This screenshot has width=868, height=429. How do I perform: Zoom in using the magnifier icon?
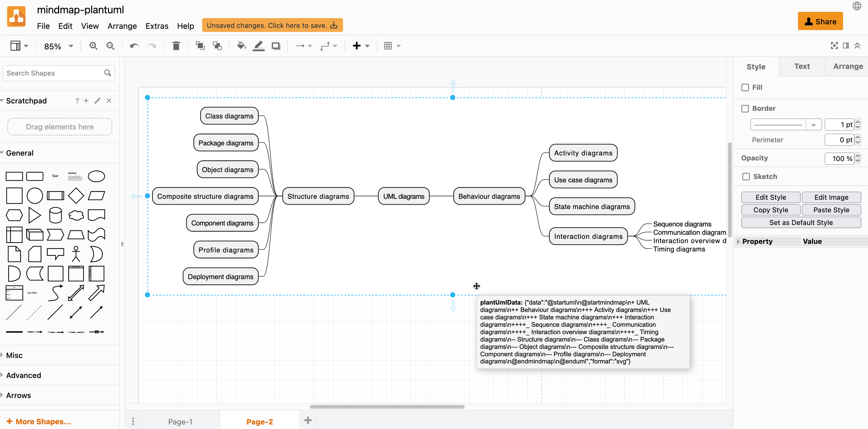click(93, 46)
